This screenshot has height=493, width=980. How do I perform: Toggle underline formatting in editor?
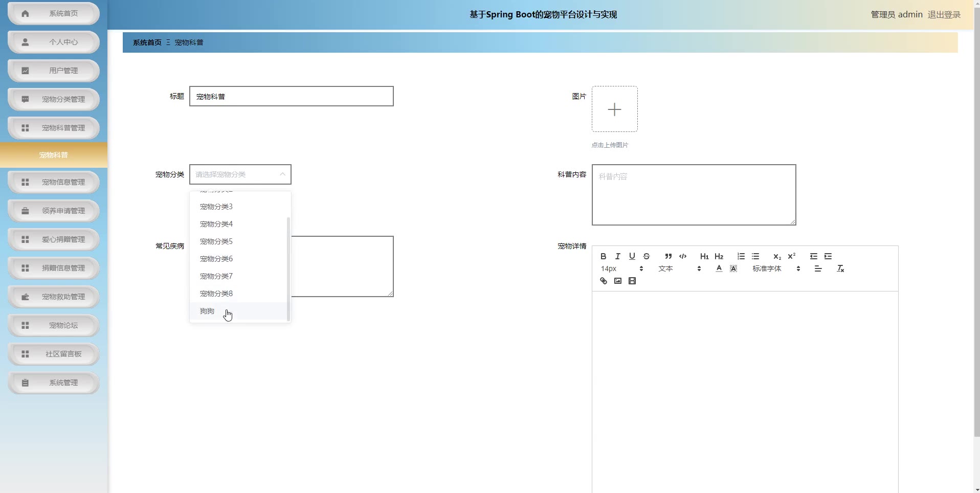click(x=632, y=256)
